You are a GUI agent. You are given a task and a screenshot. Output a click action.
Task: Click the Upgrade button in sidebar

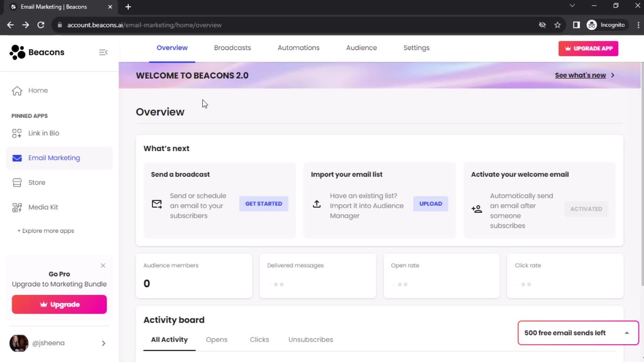59,304
